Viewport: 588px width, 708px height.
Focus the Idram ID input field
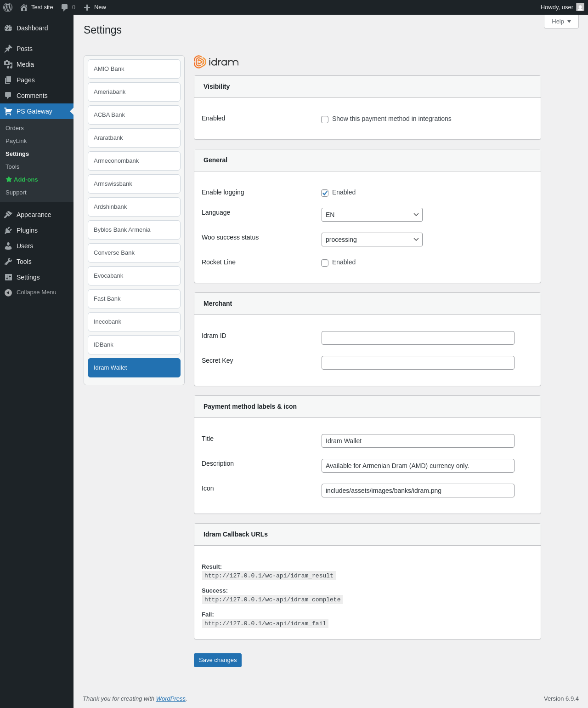pyautogui.click(x=418, y=338)
